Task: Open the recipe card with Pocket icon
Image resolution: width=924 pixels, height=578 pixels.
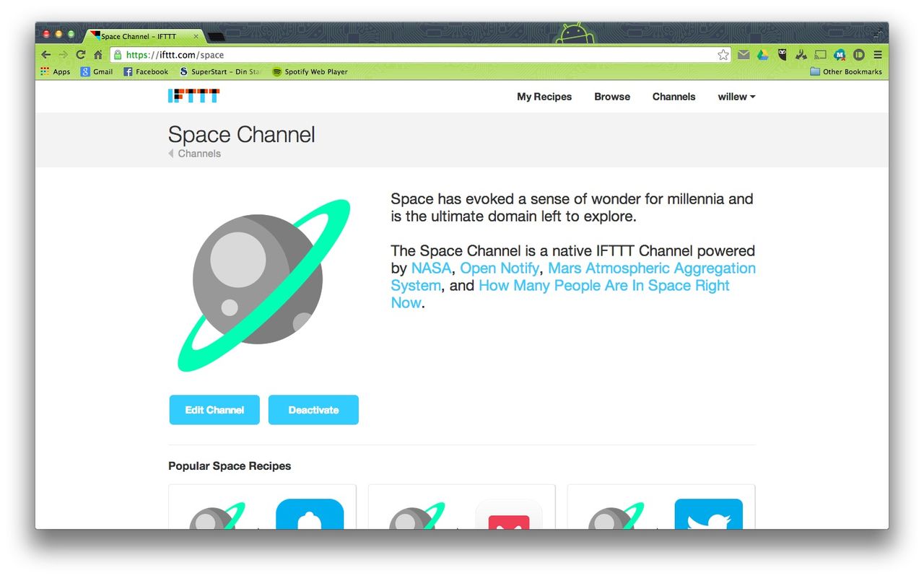Action: (x=462, y=507)
